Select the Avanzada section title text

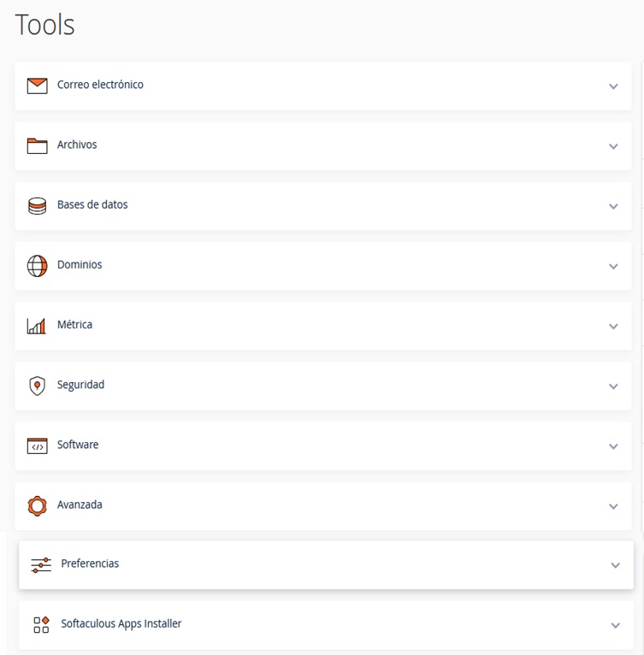click(80, 505)
